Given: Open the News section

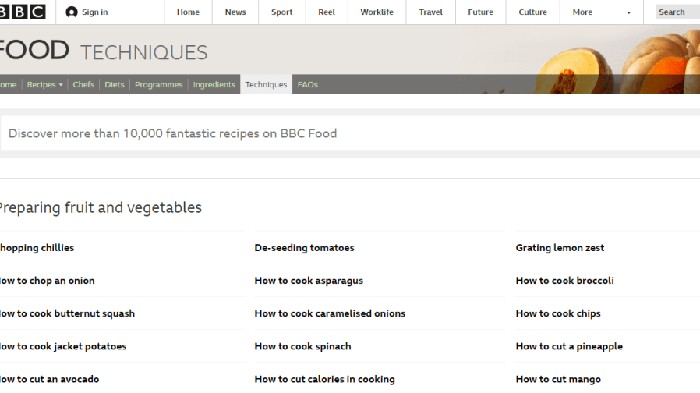Looking at the screenshot, I should coord(235,12).
